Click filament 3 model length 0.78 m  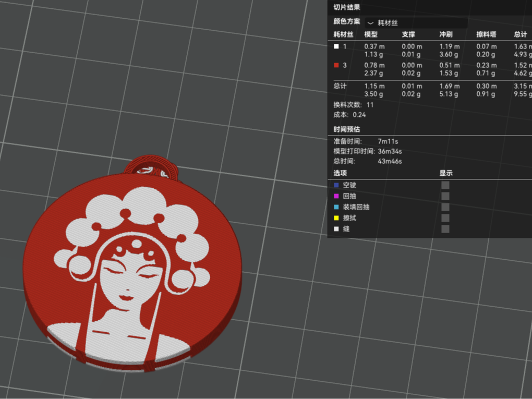point(374,65)
